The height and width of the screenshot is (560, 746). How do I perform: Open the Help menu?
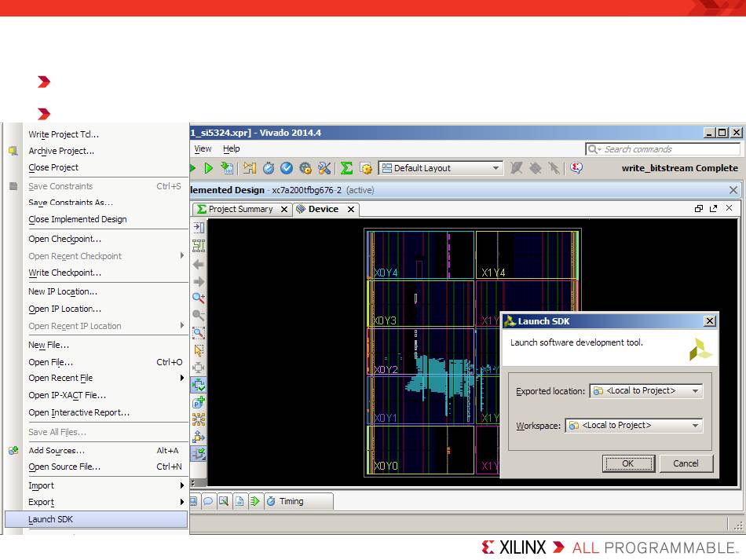(x=231, y=148)
